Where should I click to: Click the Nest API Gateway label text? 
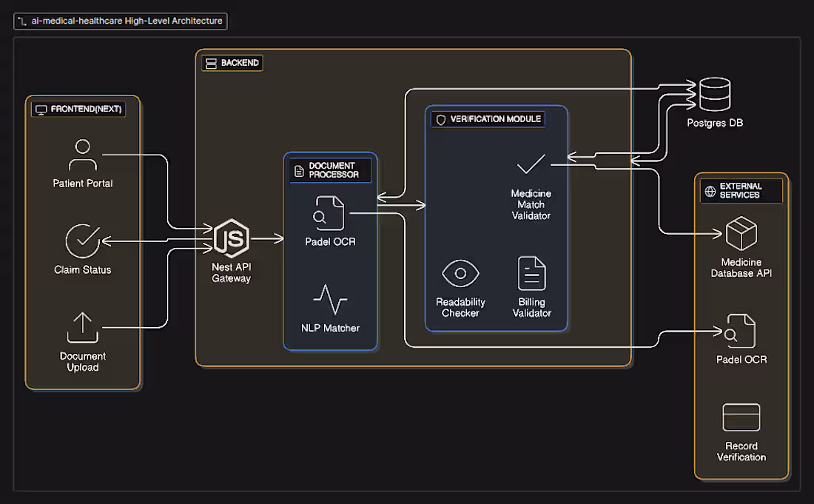[x=232, y=272]
